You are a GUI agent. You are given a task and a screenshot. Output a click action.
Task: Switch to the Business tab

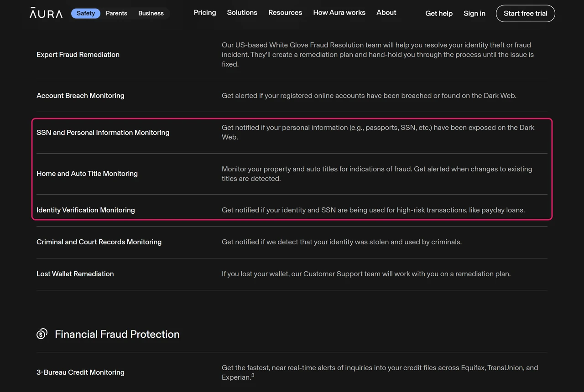pyautogui.click(x=151, y=13)
